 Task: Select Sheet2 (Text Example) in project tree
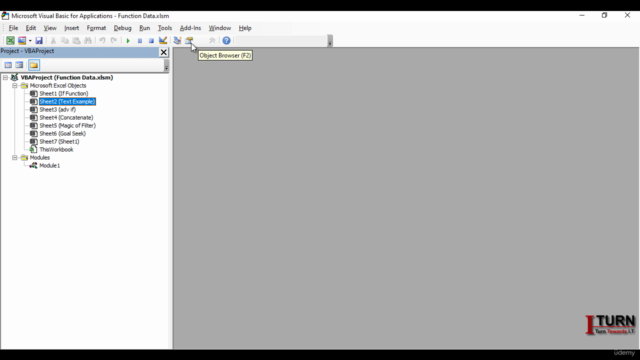[67, 102]
